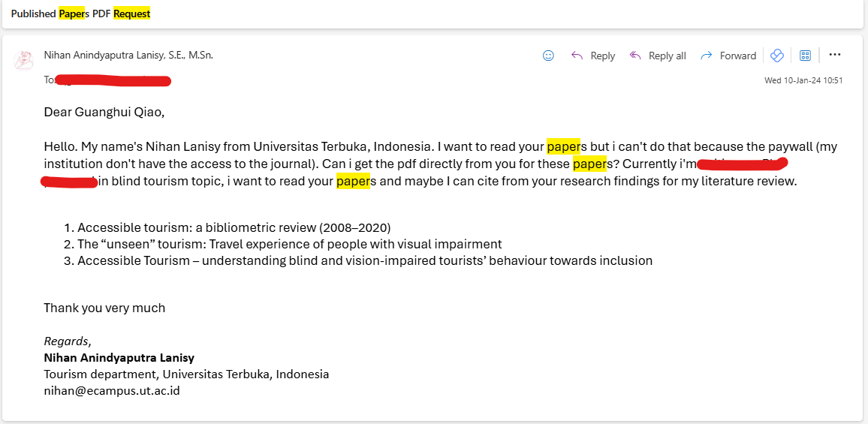Screen dimensions: 868x424
Task: Click the "unseen" tourism paper title
Action: (289, 244)
